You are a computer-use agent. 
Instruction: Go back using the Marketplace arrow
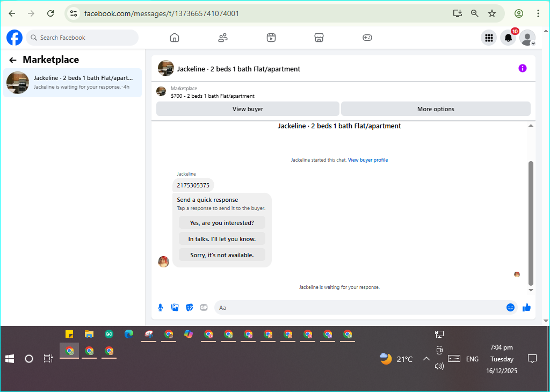pos(13,60)
